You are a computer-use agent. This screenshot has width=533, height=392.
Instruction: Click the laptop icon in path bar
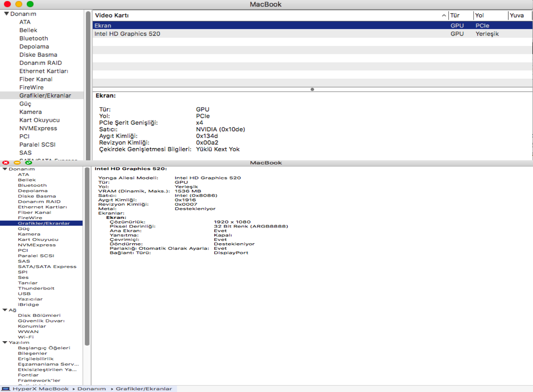coord(6,389)
